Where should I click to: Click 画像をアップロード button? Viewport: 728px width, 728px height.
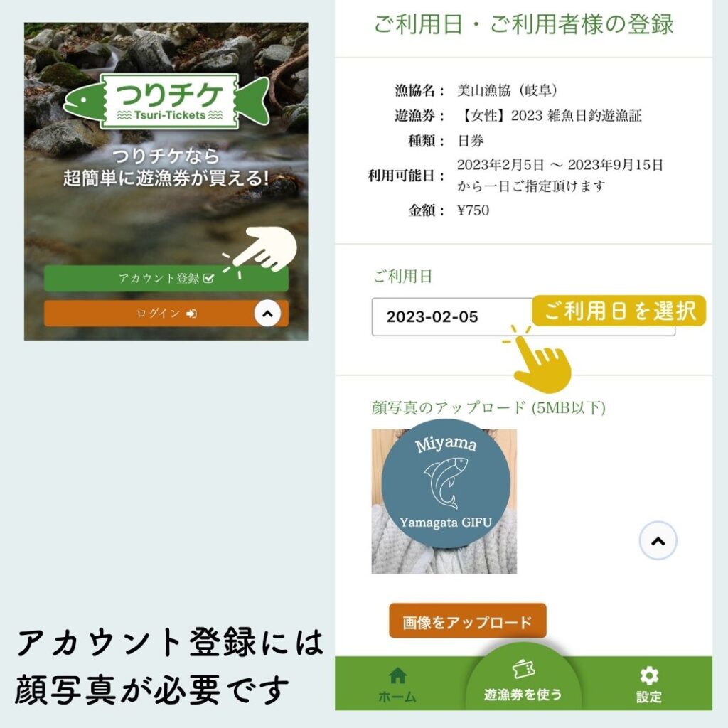(x=468, y=621)
